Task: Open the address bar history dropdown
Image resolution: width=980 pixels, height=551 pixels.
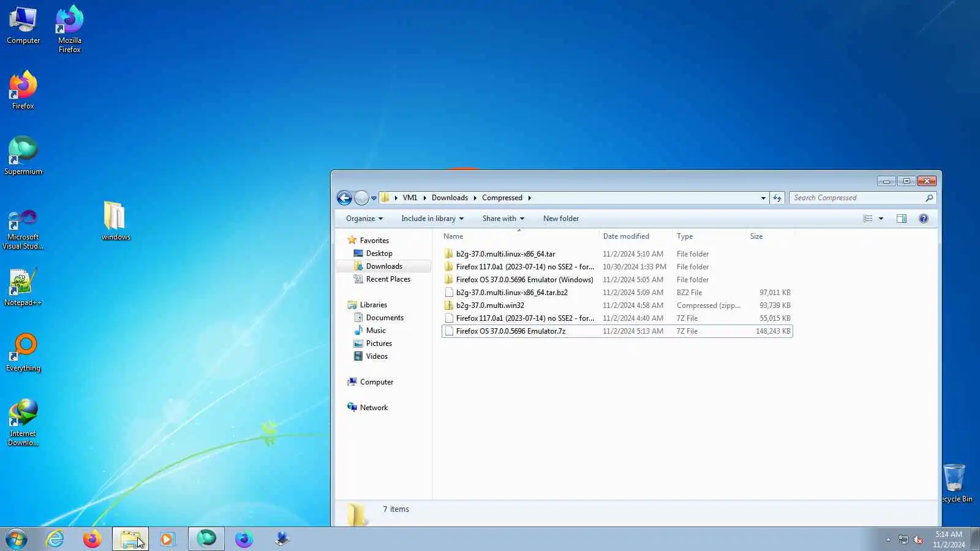Action: [x=763, y=198]
